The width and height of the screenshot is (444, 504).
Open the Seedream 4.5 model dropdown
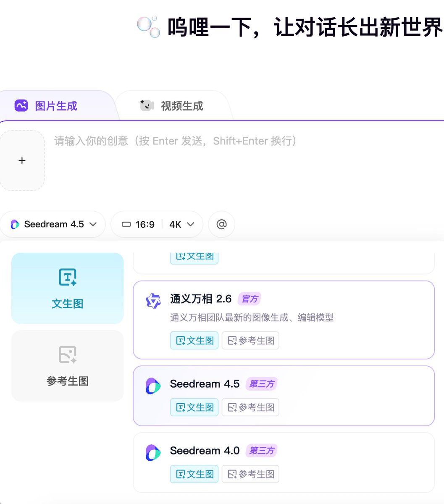53,224
